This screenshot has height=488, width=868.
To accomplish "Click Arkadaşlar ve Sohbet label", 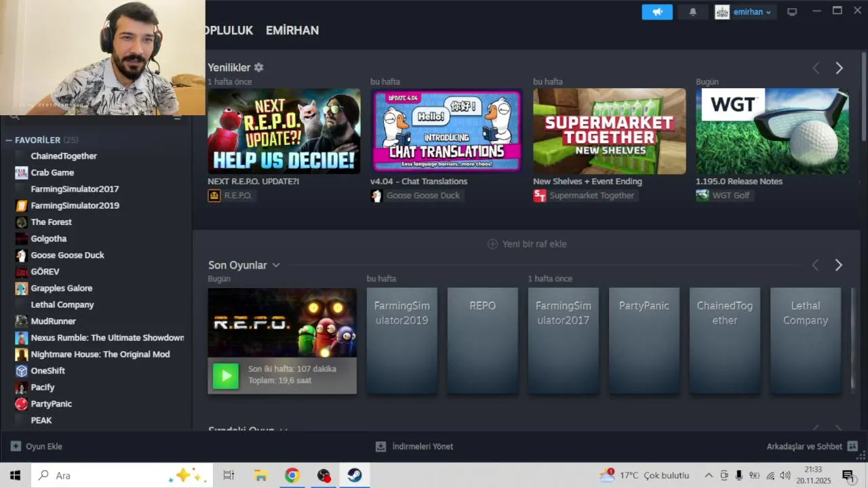I will tap(804, 447).
